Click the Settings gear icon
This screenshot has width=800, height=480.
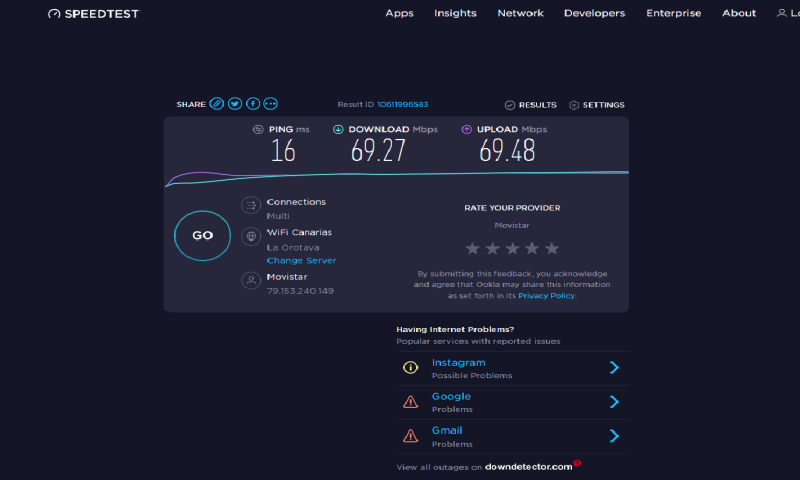point(574,105)
